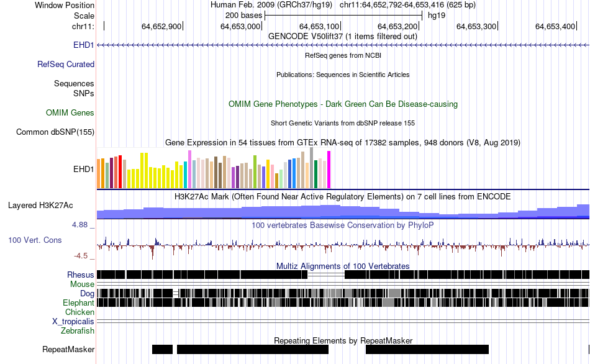Select the Common dbSNP(155) track label
The height and width of the screenshot is (364, 590).
pyautogui.click(x=55, y=132)
